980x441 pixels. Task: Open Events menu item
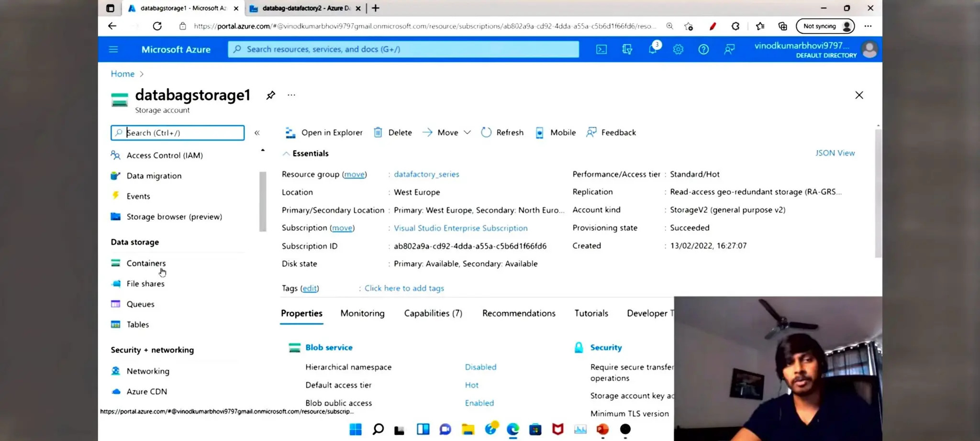coord(138,196)
